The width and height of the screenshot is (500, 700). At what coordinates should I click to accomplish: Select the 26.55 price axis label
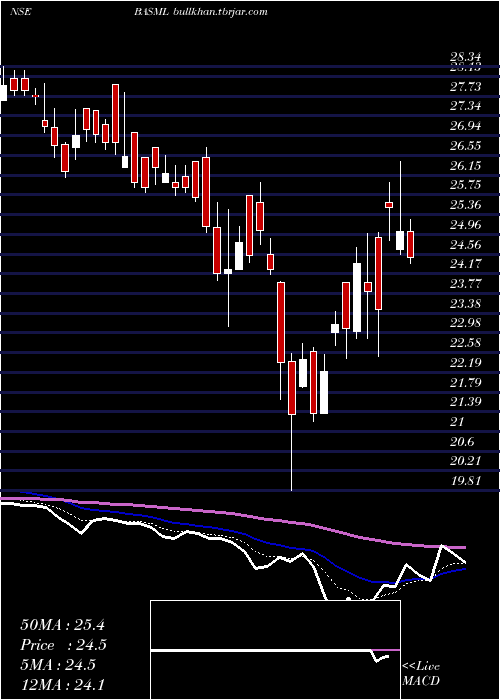point(465,146)
